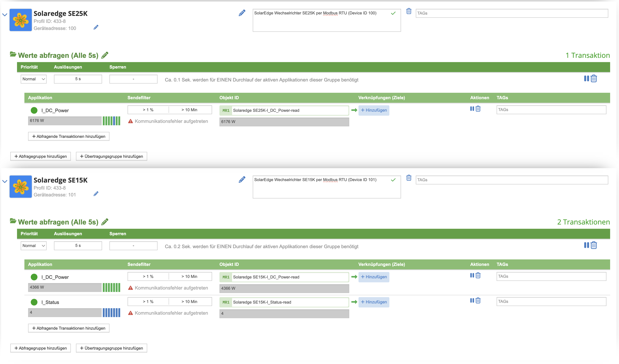Delete SE15K I_Status transaction
The width and height of the screenshot is (619, 364).
(478, 300)
